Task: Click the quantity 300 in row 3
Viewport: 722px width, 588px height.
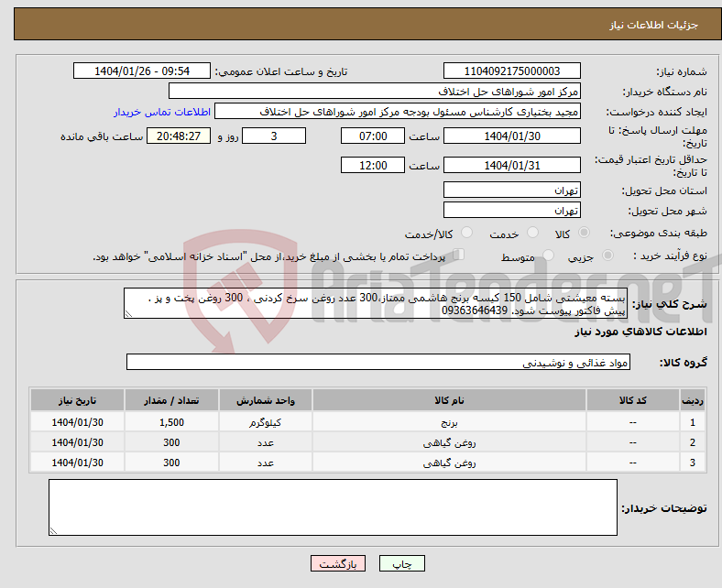Action: tap(171, 463)
